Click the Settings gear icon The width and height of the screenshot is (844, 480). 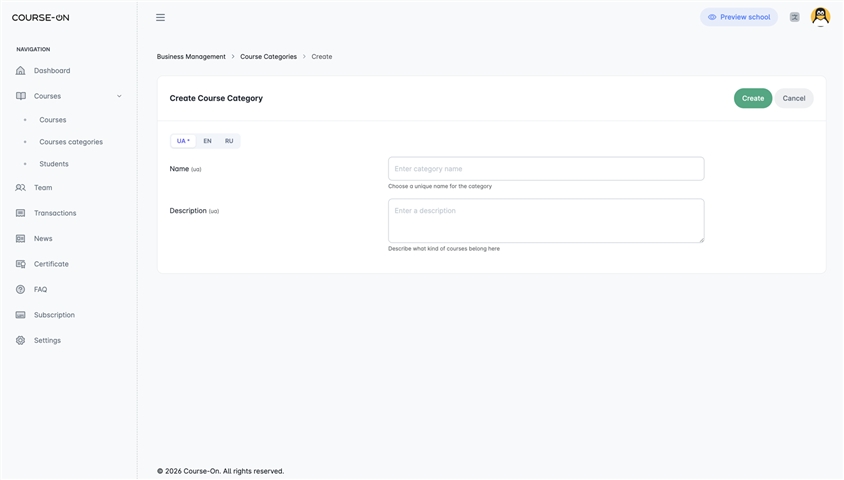(x=20, y=340)
